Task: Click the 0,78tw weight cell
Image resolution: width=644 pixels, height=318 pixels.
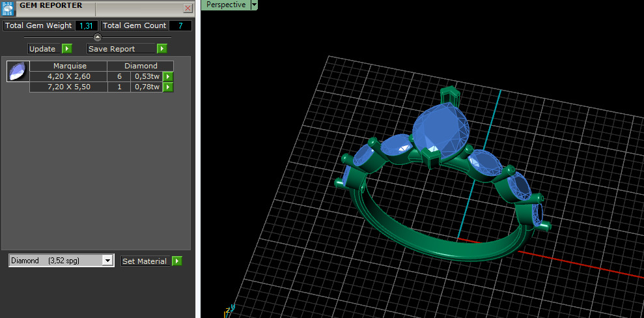Action: (147, 87)
